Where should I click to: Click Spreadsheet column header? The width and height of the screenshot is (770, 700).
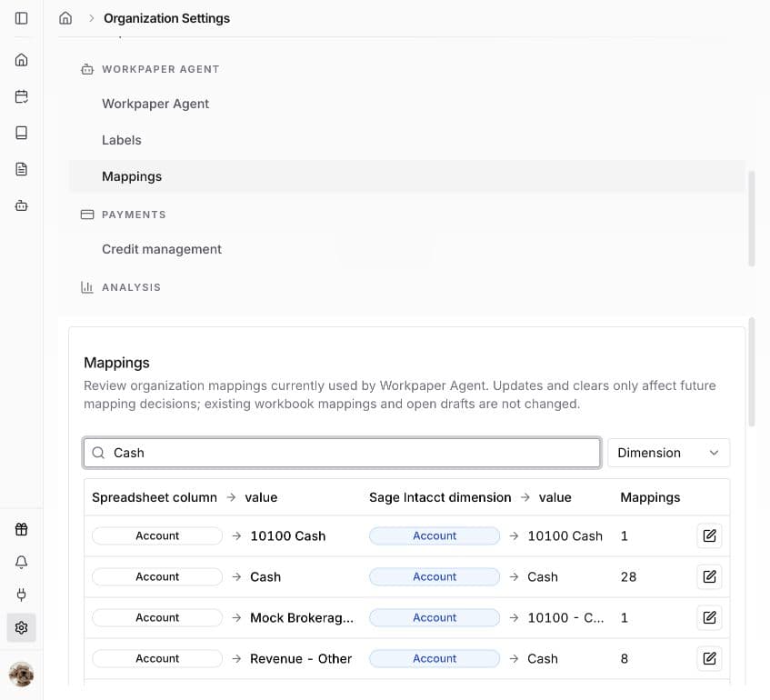tap(155, 497)
